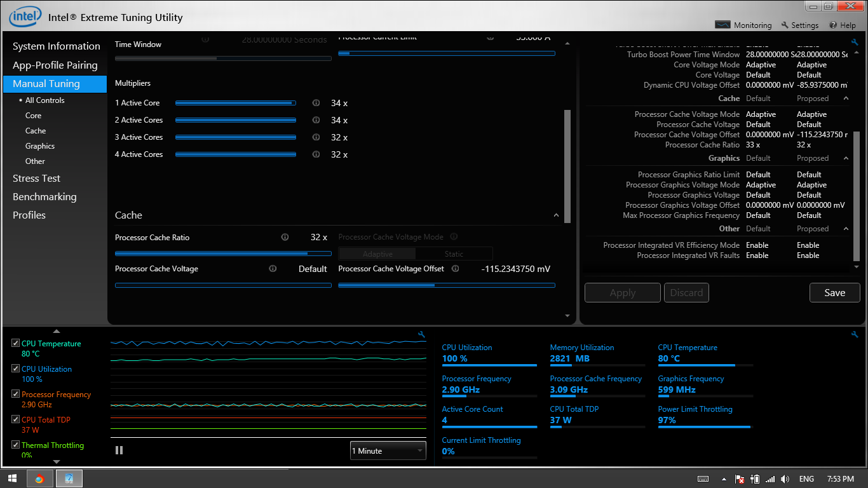
Task: Select Other sub-item under Manual Tuning
Action: click(x=35, y=161)
